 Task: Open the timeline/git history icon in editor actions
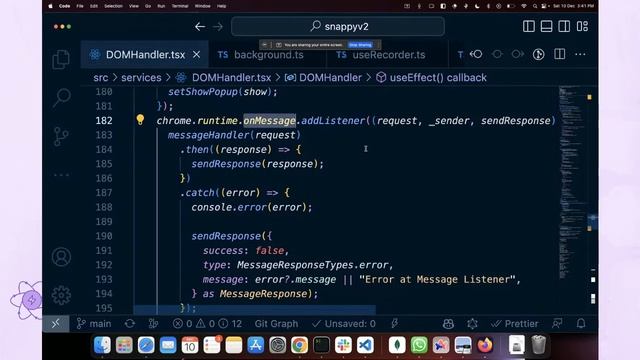click(538, 54)
